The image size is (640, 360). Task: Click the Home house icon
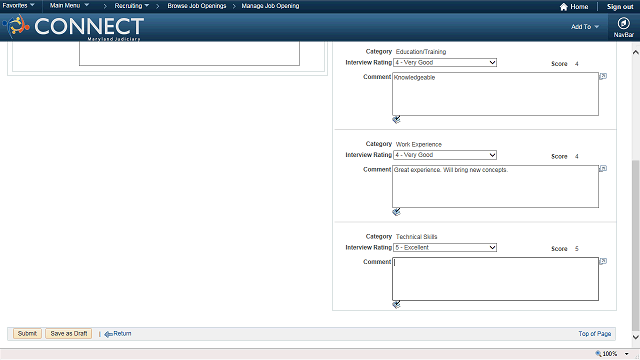tap(564, 7)
